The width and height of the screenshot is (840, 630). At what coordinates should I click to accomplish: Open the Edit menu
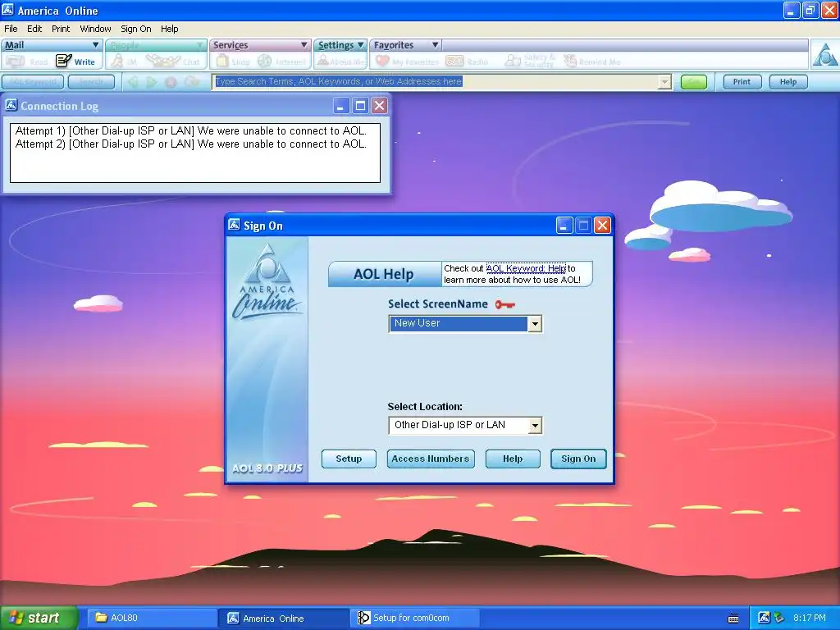[34, 29]
